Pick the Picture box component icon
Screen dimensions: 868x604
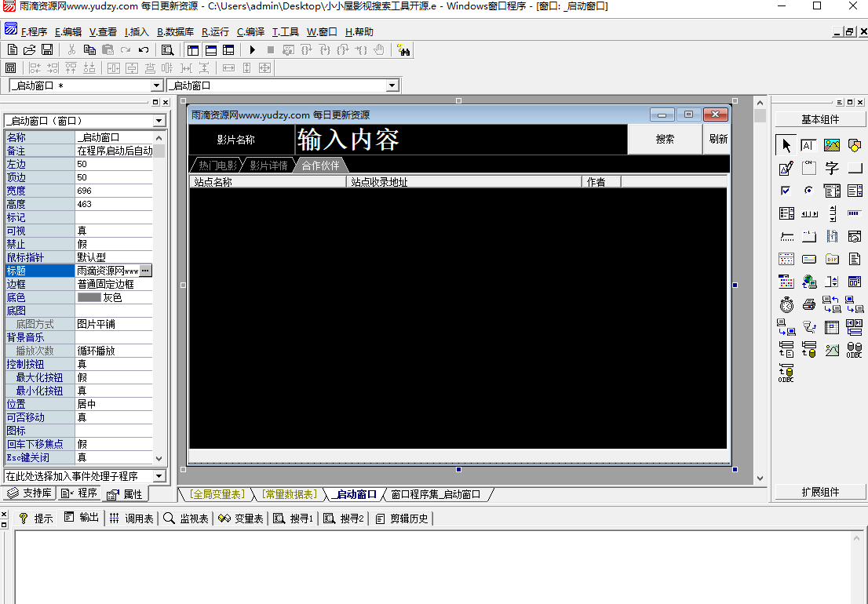(x=832, y=145)
